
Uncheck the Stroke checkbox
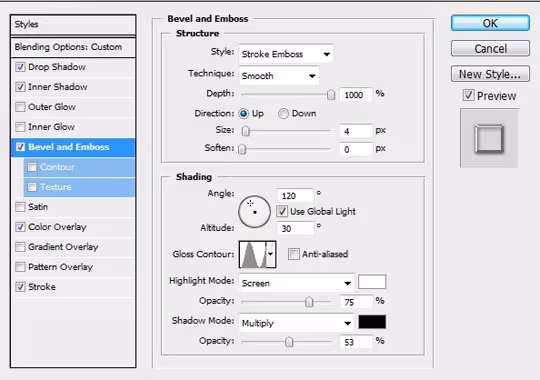tap(20, 287)
